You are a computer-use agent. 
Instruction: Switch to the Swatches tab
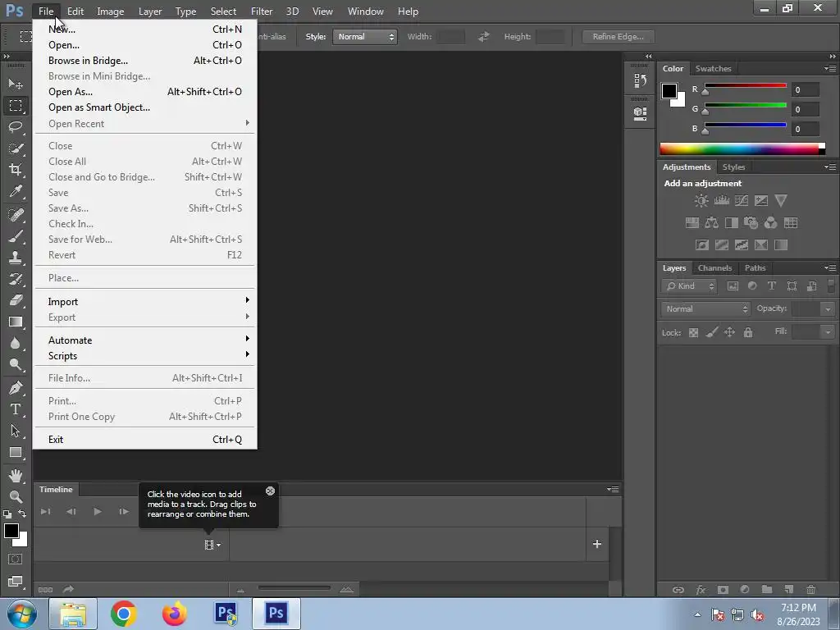pos(713,69)
